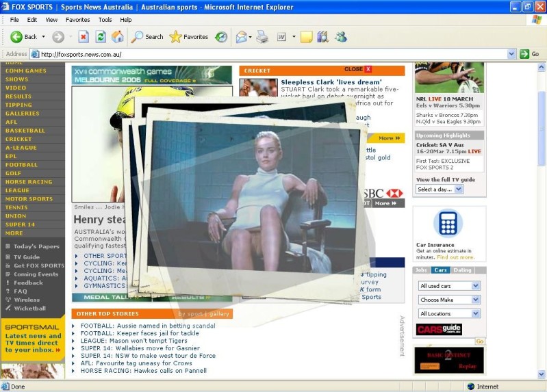Open the Choose Make dropdown
The height and width of the screenshot is (392, 547).
(449, 300)
